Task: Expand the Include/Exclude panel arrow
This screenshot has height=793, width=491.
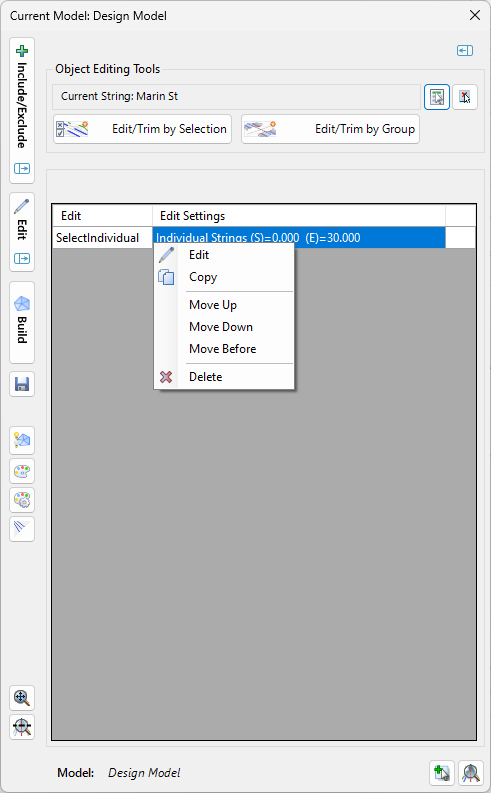Action: click(x=22, y=168)
